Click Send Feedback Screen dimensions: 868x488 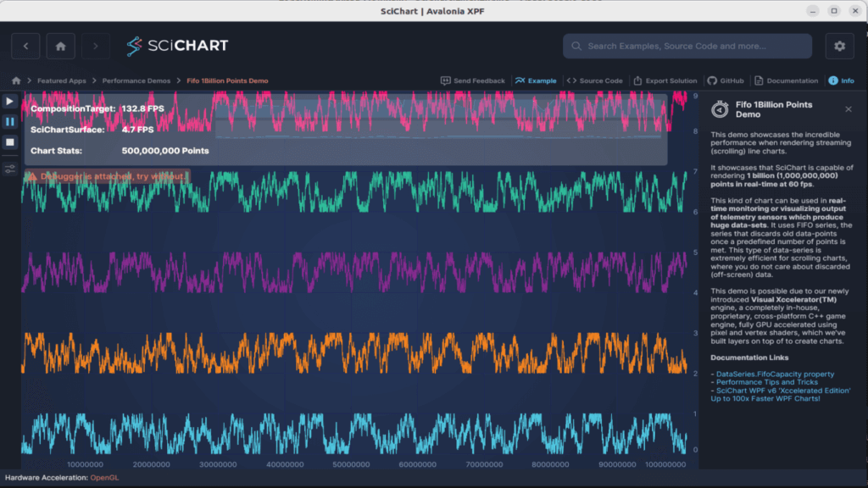coord(473,81)
